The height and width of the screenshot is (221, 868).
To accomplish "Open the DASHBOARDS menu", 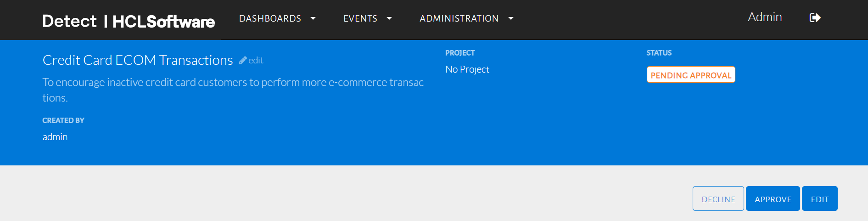I will [x=270, y=18].
